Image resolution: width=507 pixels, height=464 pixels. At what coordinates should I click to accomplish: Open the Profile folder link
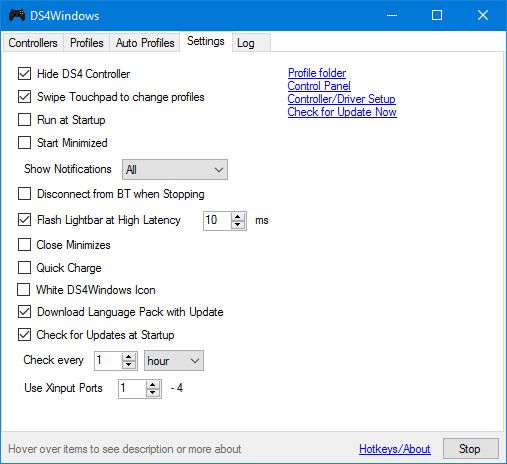coord(317,73)
